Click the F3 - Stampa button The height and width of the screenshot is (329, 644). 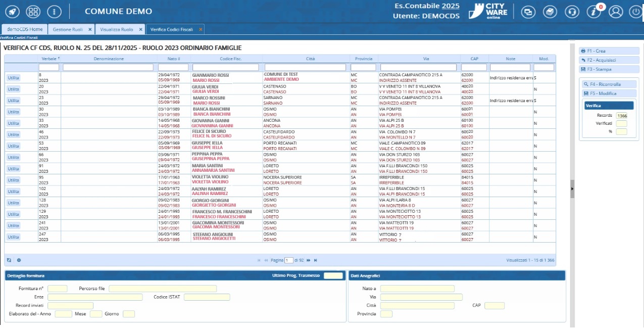pos(609,69)
